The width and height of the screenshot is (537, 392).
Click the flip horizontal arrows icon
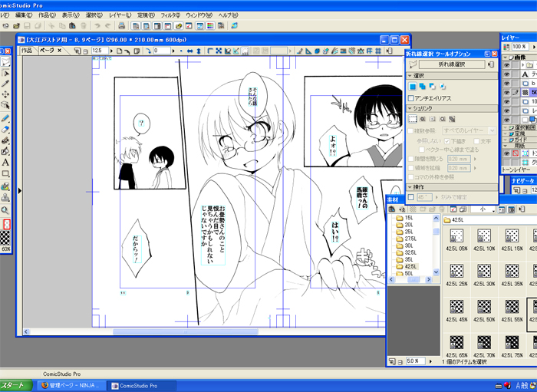tap(189, 51)
